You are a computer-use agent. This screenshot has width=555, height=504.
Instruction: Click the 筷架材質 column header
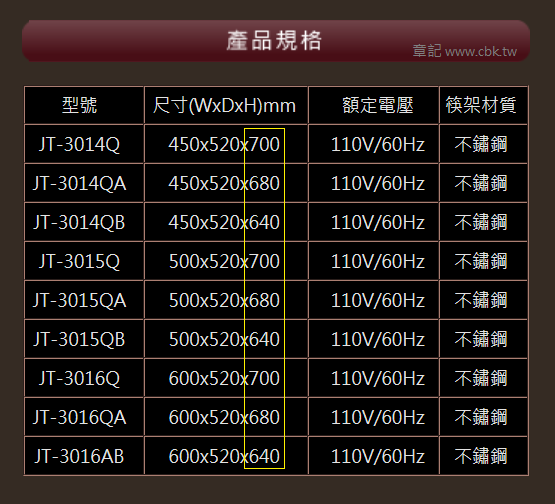pos(484,105)
